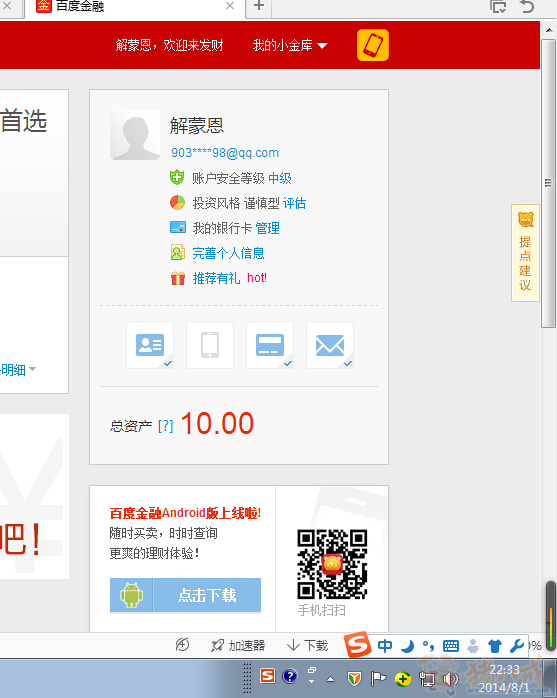Image resolution: width=557 pixels, height=698 pixels.
Task: Click the scrollbar up arrow
Action: tap(549, 30)
